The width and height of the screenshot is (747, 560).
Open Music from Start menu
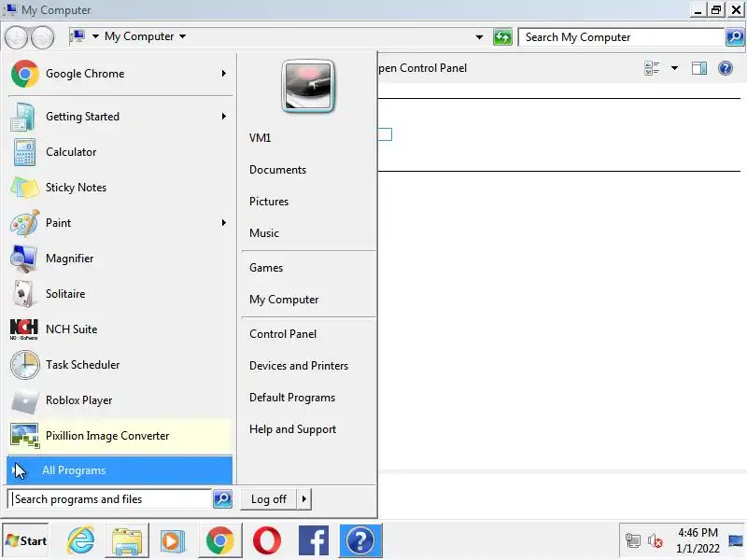(x=264, y=233)
